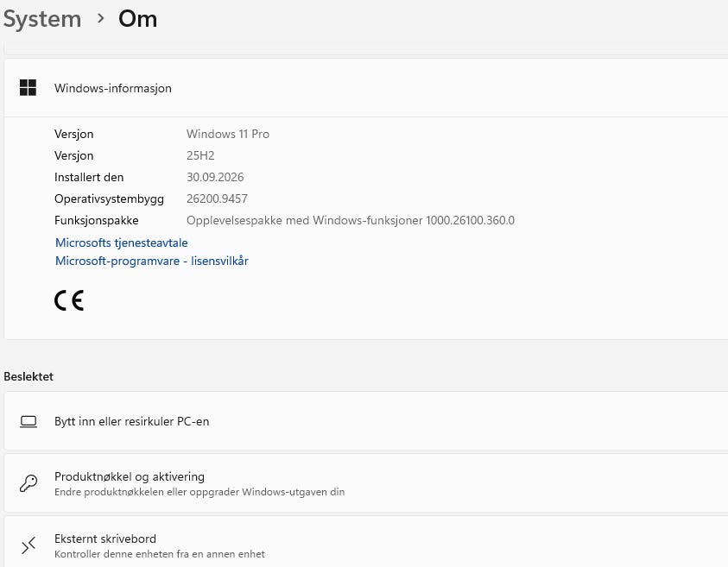The height and width of the screenshot is (567, 728).
Task: Click the Windows logo icon
Action: [28, 88]
